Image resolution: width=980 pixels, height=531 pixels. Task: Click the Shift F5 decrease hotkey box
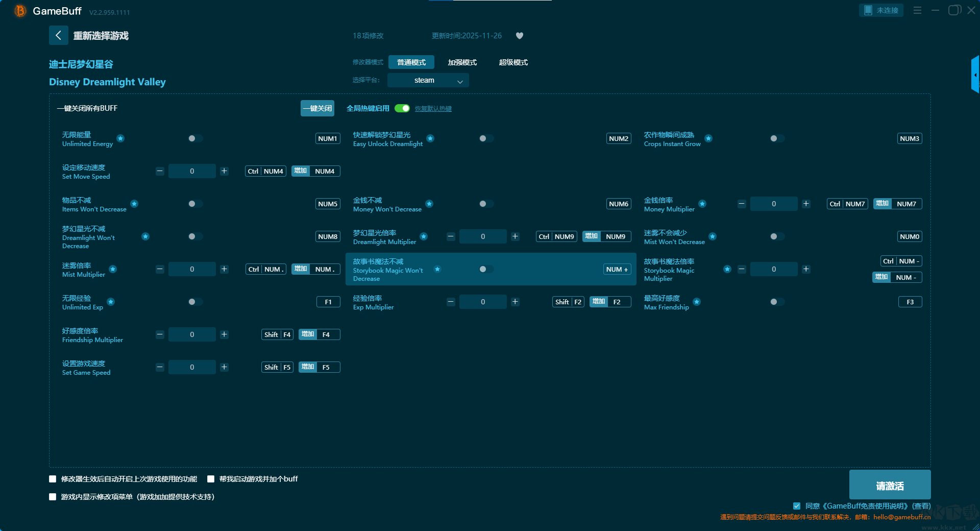[x=277, y=367]
